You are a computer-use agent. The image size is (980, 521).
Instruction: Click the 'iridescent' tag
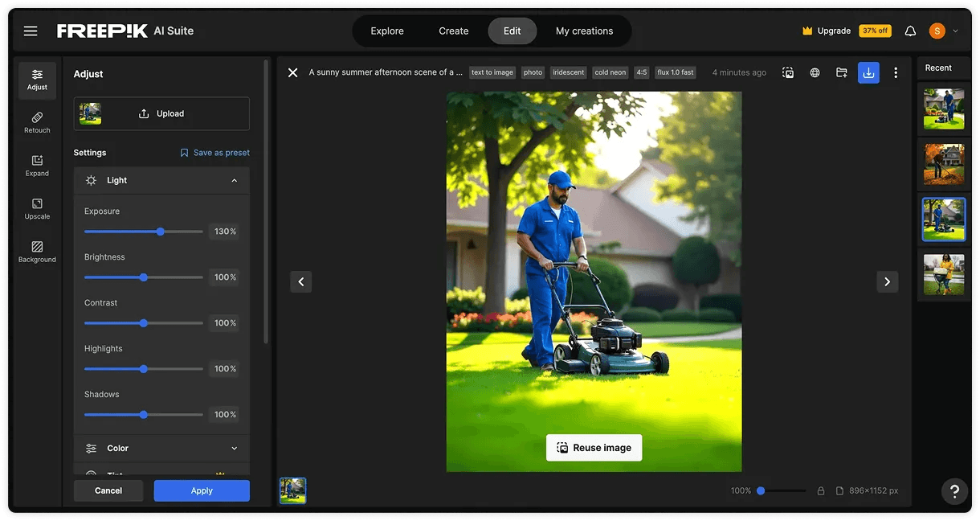(568, 72)
